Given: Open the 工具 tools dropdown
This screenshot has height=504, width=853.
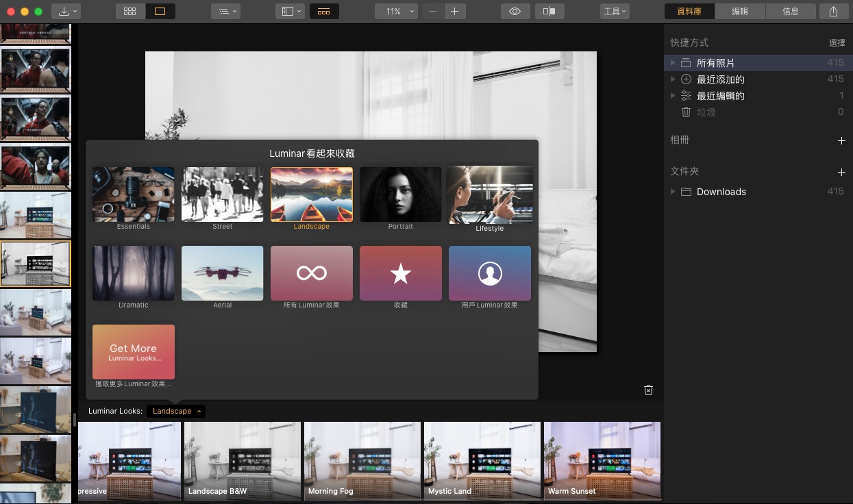Looking at the screenshot, I should coord(614,12).
